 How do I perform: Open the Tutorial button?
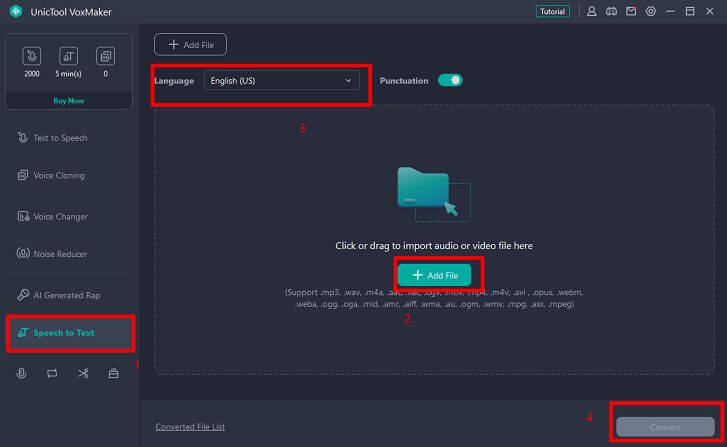[x=552, y=12]
